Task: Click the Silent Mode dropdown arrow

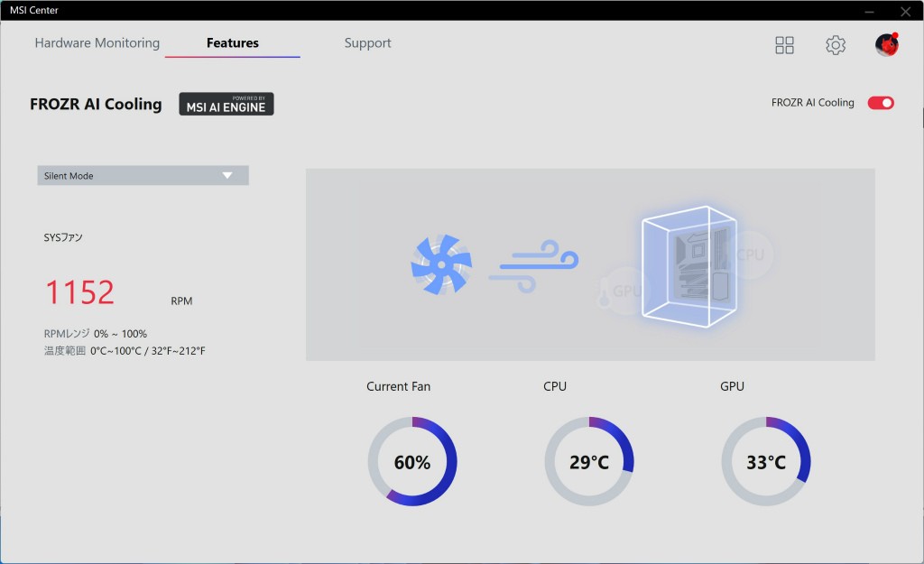Action: pyautogui.click(x=227, y=176)
